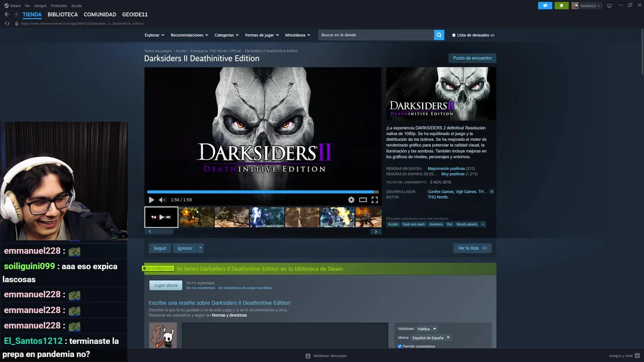Open Mayormente positivas recent reviews
Screen dimensions: 644x362
446,168
